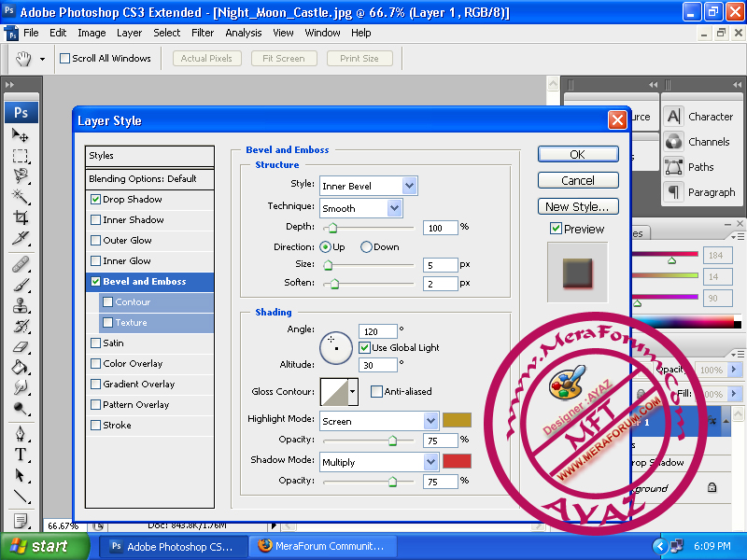Check the Texture option
Image resolution: width=747 pixels, height=560 pixels.
[x=107, y=322]
